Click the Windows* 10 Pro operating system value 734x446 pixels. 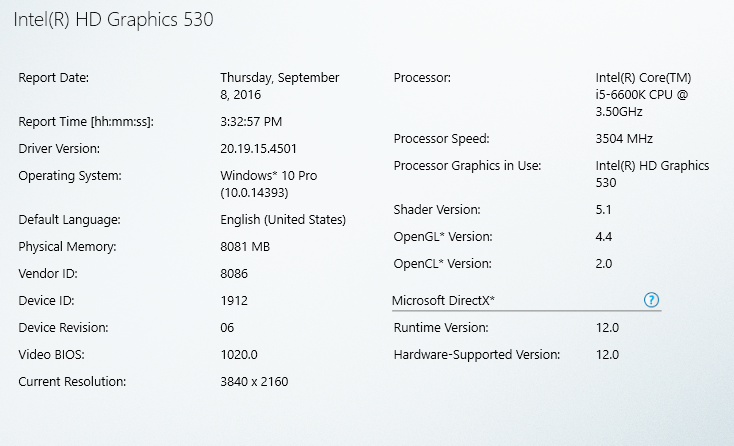269,184
